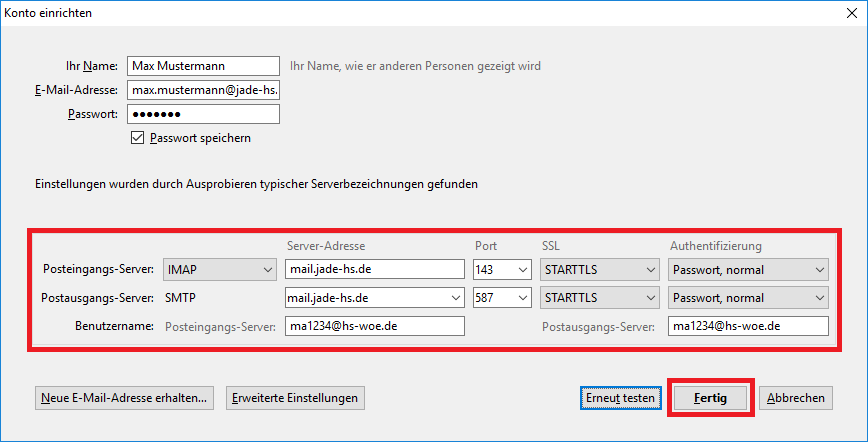Focus the E-Mail-Adresse input field
The image size is (868, 442).
click(203, 90)
